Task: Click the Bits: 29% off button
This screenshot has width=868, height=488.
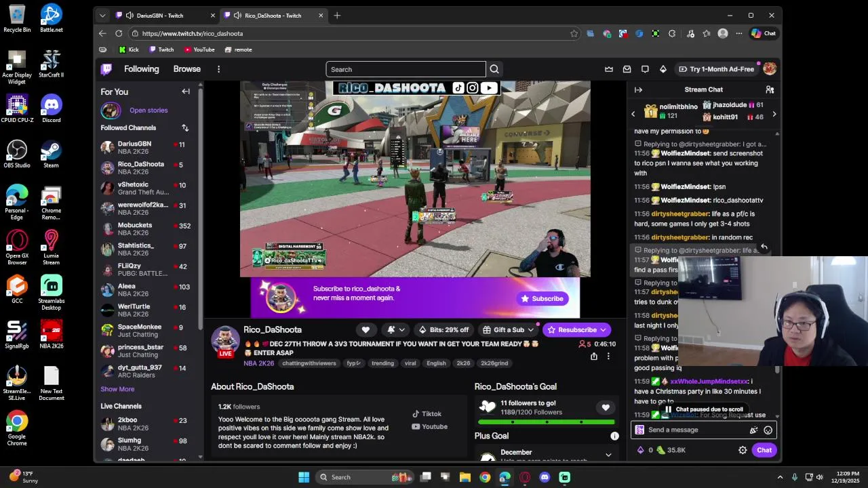Action: tap(443, 329)
